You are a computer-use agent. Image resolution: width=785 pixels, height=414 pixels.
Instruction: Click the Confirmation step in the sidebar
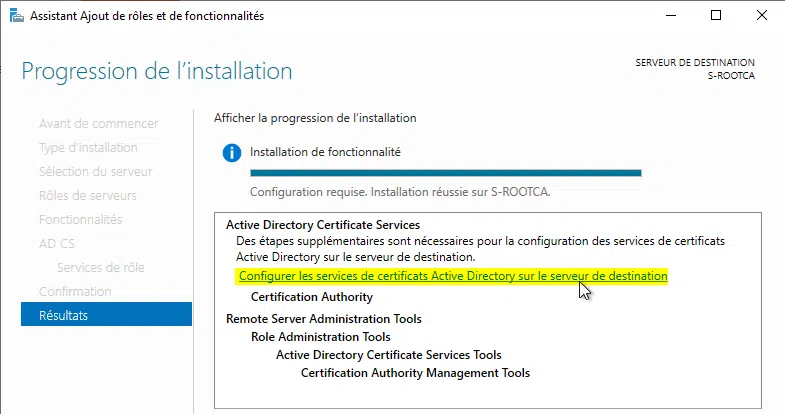[x=75, y=291]
